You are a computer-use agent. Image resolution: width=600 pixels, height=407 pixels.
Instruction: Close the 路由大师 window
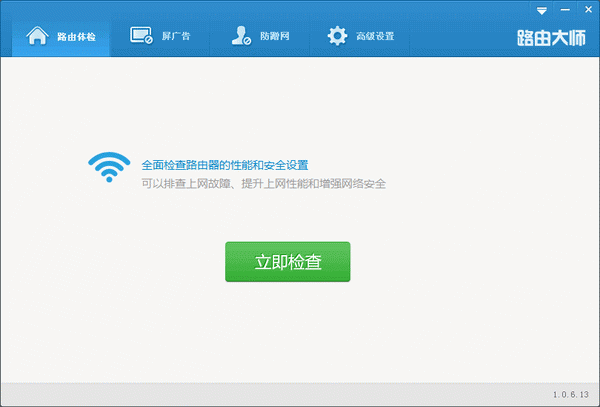click(x=589, y=10)
